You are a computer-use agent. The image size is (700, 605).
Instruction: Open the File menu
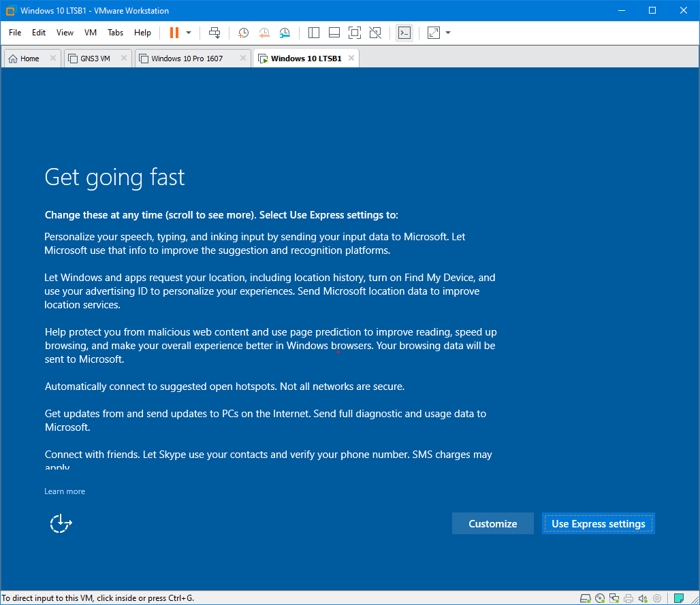[x=15, y=33]
